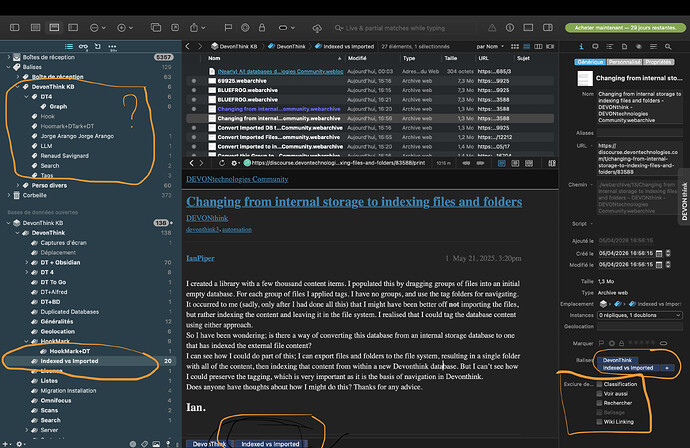
Task: Open the inspector search icon
Action: pos(668,46)
